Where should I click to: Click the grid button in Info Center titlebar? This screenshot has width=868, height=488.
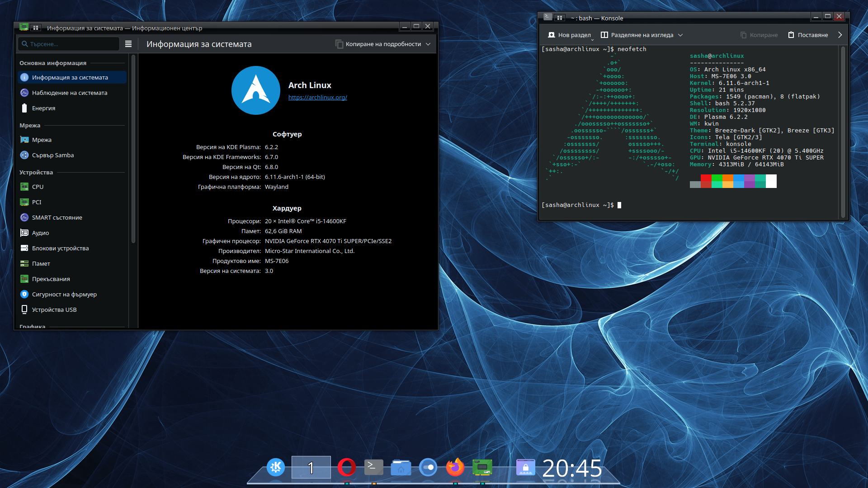tap(36, 28)
